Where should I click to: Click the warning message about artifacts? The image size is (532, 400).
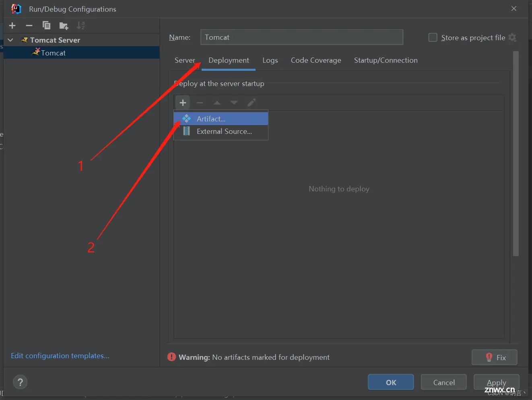point(254,357)
